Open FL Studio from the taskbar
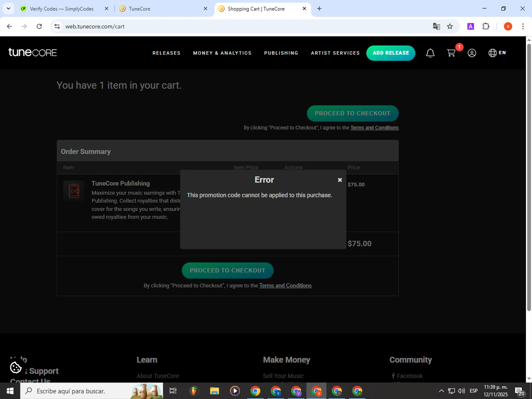Viewport: 532px width, 399px height. pos(194,391)
